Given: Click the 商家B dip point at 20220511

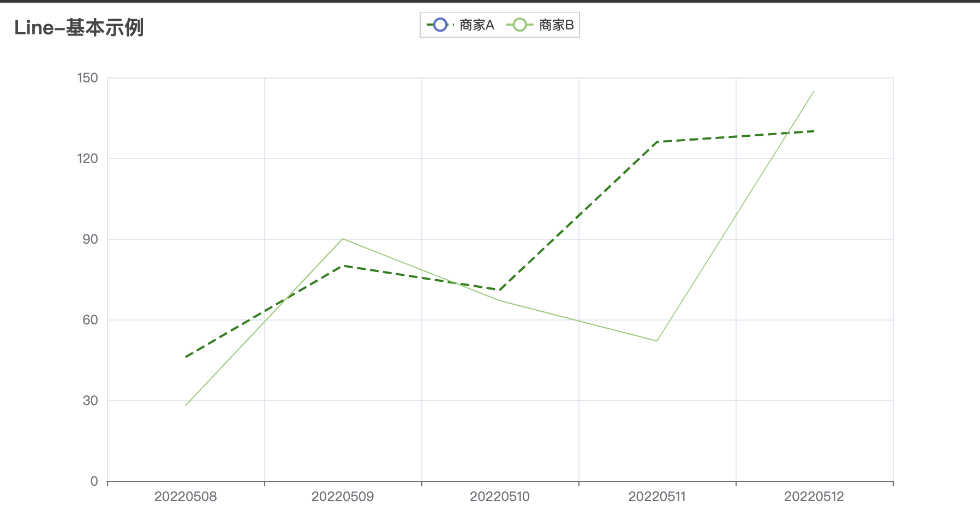Looking at the screenshot, I should (x=658, y=340).
